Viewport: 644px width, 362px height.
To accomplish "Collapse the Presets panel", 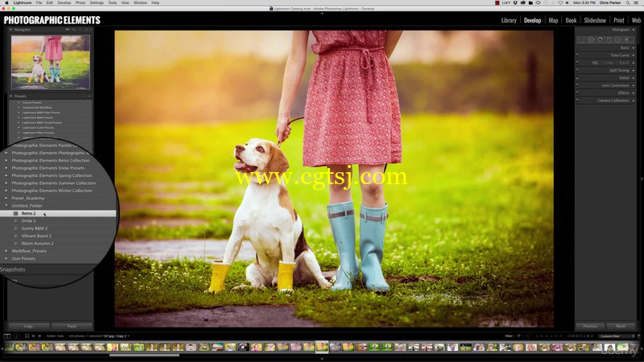I will 11,96.
